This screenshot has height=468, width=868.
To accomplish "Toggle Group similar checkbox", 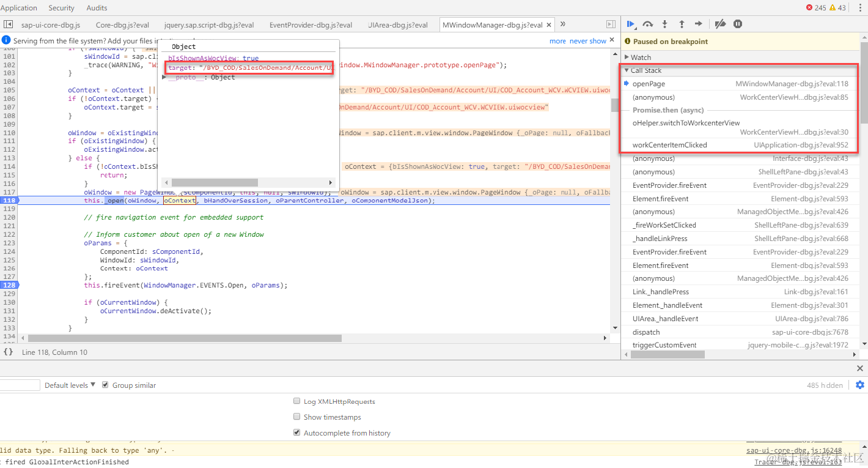I will (x=105, y=385).
